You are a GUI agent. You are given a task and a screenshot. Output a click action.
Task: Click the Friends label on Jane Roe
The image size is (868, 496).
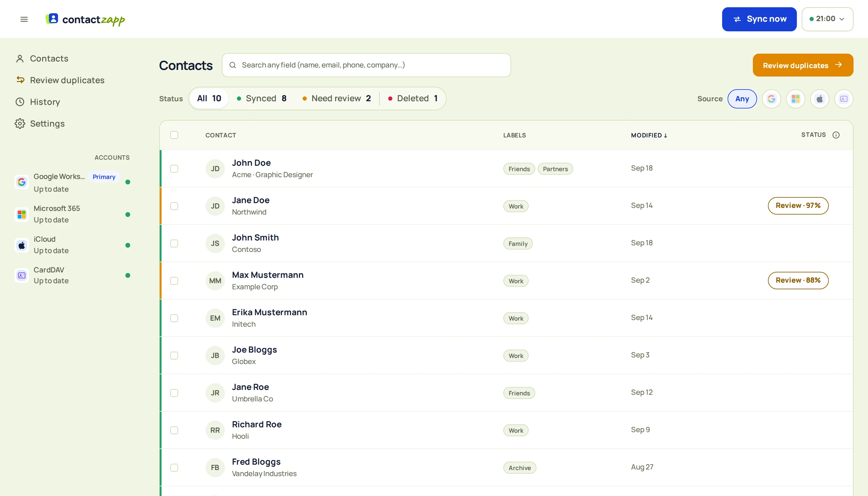tap(519, 393)
